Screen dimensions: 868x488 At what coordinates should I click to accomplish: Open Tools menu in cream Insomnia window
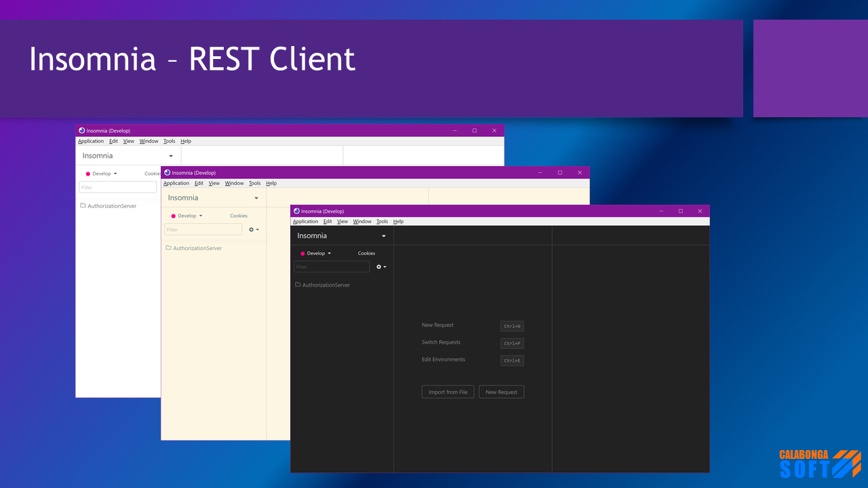coord(254,184)
